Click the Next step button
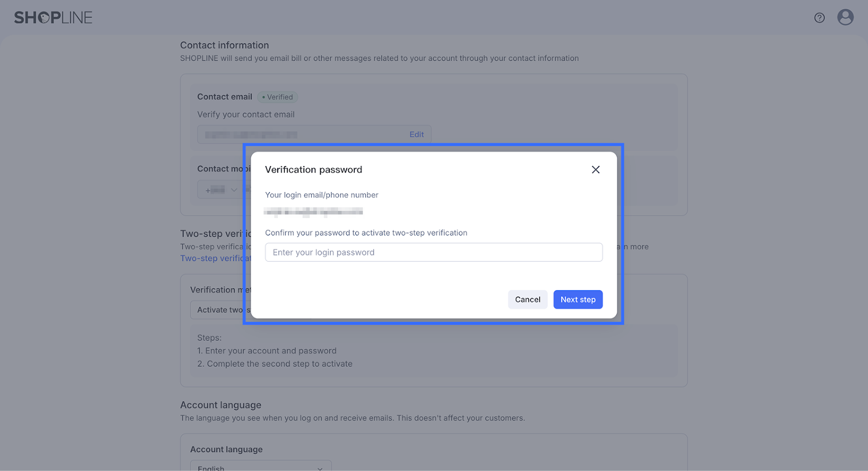Image resolution: width=868 pixels, height=471 pixels. click(x=578, y=300)
